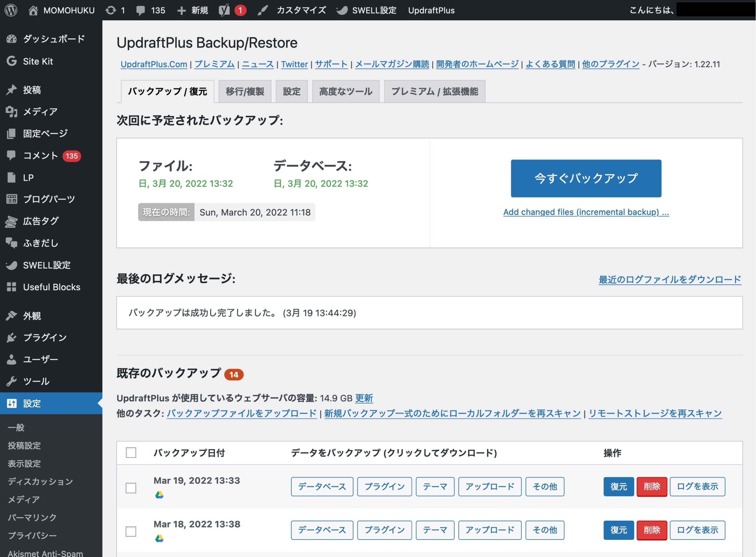Open 表示設定 submenu item
The height and width of the screenshot is (557, 756).
(x=24, y=464)
